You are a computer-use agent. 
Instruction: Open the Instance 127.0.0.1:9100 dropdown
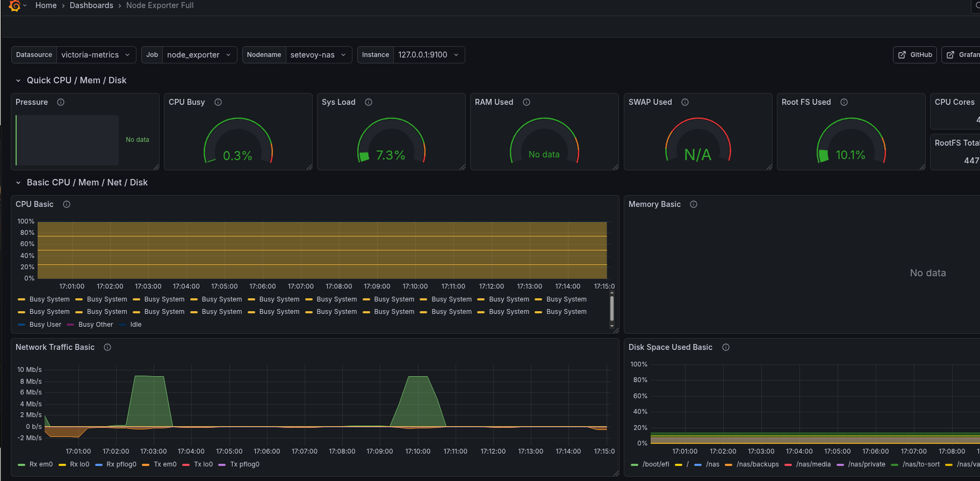[428, 55]
